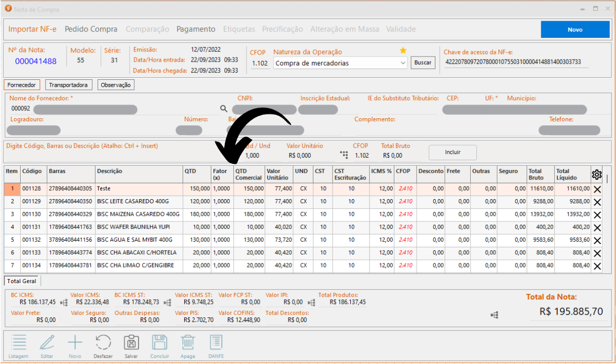
Task: Open the DANFE document icon
Action: (216, 342)
